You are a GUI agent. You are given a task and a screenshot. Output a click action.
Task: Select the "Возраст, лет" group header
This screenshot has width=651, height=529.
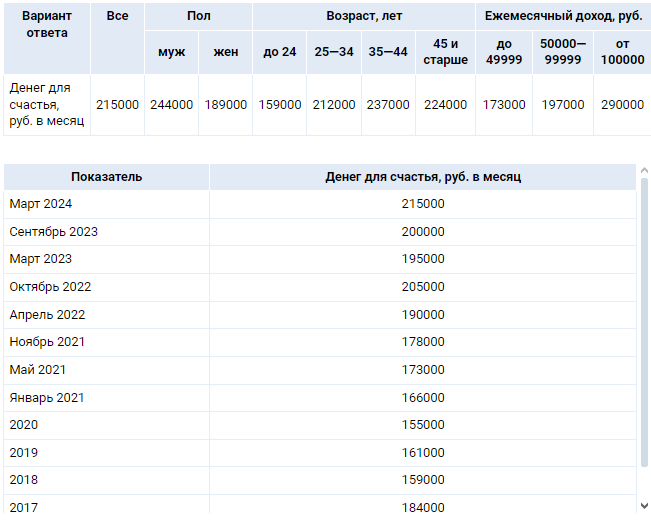363,17
